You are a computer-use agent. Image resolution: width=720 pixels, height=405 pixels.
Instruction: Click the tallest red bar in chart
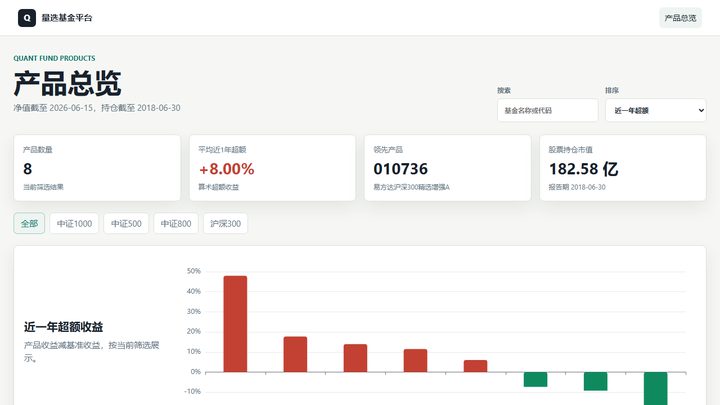[x=235, y=324]
